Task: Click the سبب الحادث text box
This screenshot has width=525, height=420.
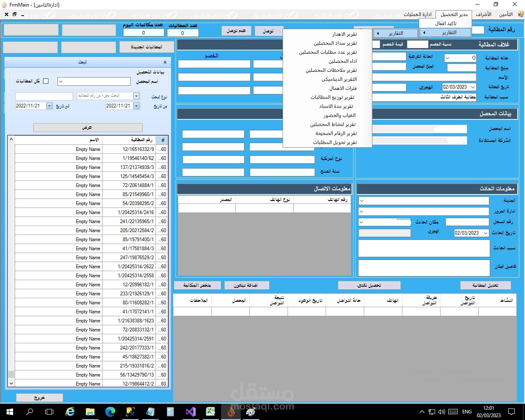Action: tap(424, 248)
